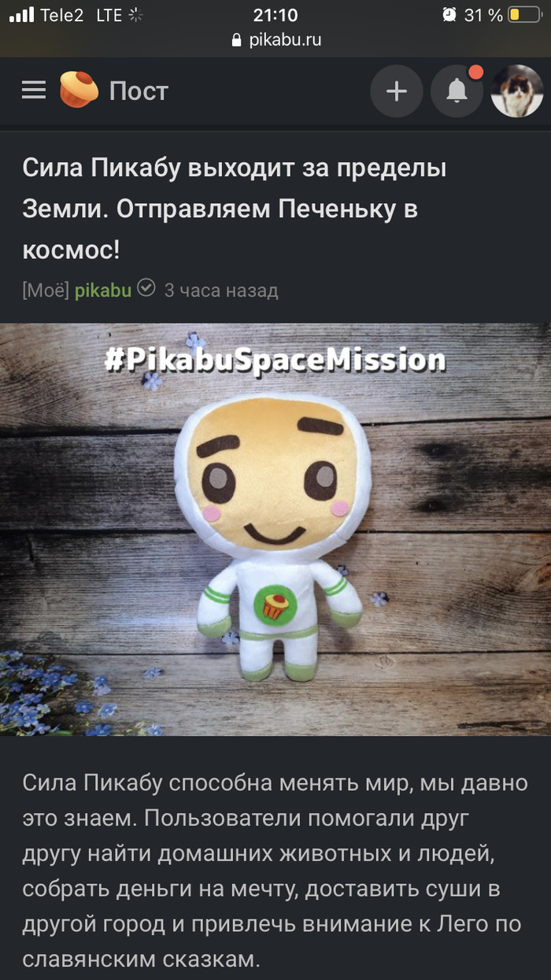Viewport: 551px width, 980px height.
Task: Open user profile cat avatar
Action: tap(517, 91)
